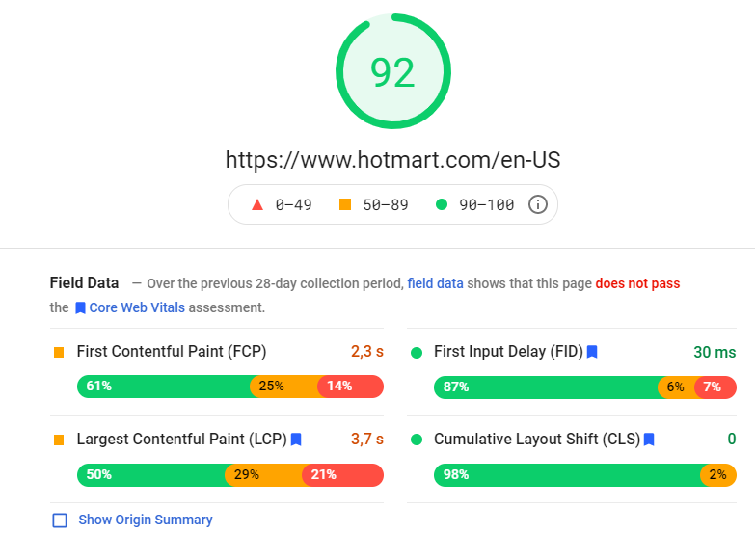Click the 92 performance score gauge
The height and width of the screenshot is (560, 755).
(x=392, y=72)
